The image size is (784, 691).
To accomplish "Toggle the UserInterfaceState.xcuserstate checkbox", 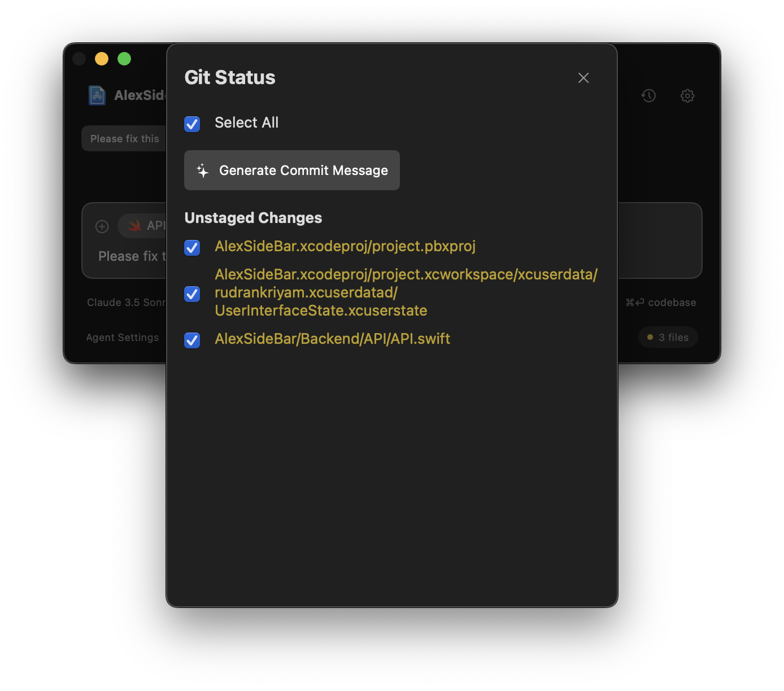I will click(192, 294).
